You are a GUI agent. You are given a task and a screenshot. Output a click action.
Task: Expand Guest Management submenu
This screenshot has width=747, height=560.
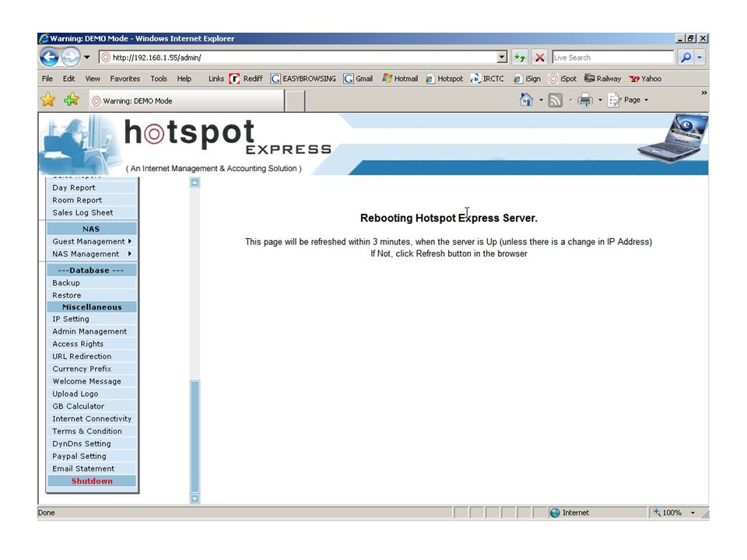click(x=92, y=241)
